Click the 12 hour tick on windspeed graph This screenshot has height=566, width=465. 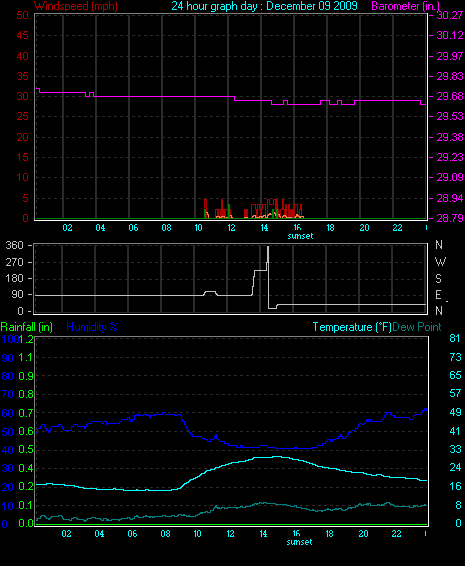click(231, 228)
